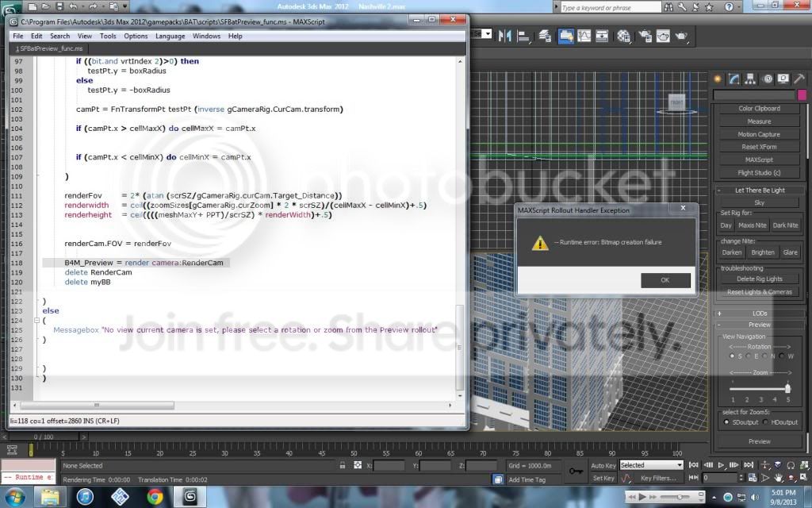
Task: Expand the LODs rollout
Action: pos(760,313)
